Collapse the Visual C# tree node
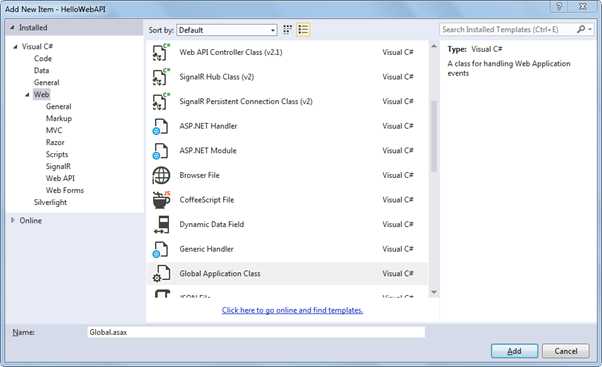This screenshot has height=367, width=602. tap(15, 47)
